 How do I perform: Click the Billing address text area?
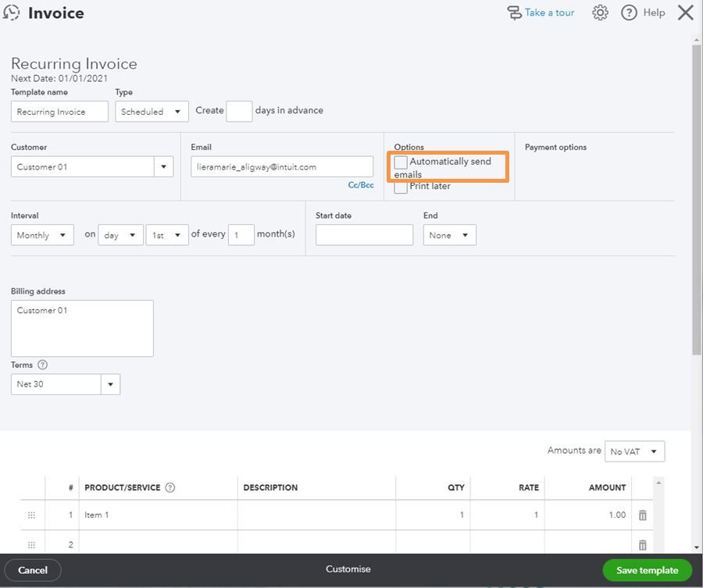point(82,329)
